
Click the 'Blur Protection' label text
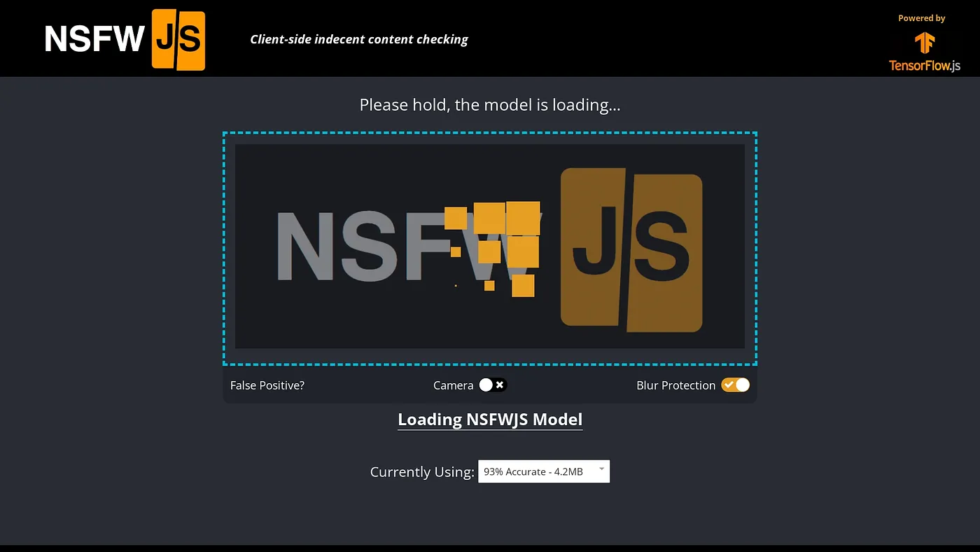pyautogui.click(x=676, y=385)
